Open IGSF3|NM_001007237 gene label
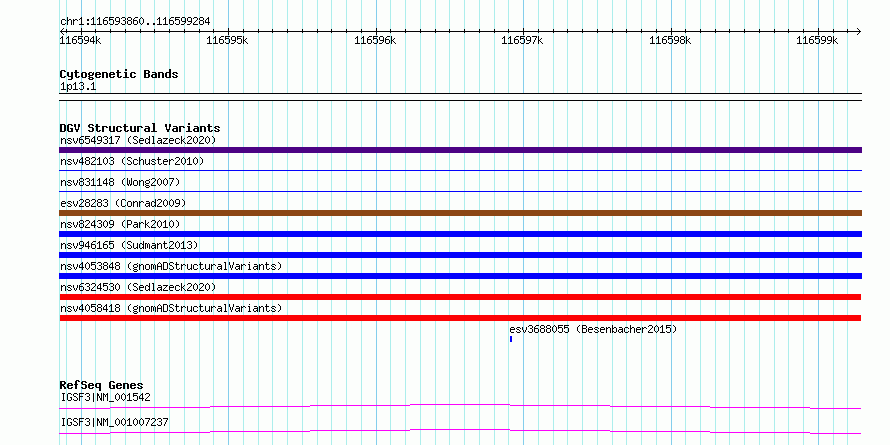 (114, 422)
